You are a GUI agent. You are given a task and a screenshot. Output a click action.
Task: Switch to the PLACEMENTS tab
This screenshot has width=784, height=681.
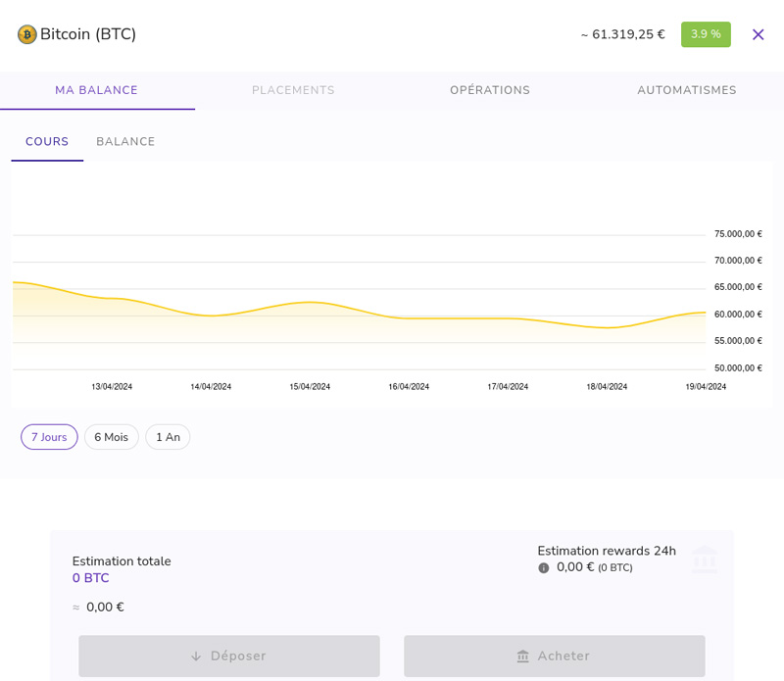coord(293,90)
